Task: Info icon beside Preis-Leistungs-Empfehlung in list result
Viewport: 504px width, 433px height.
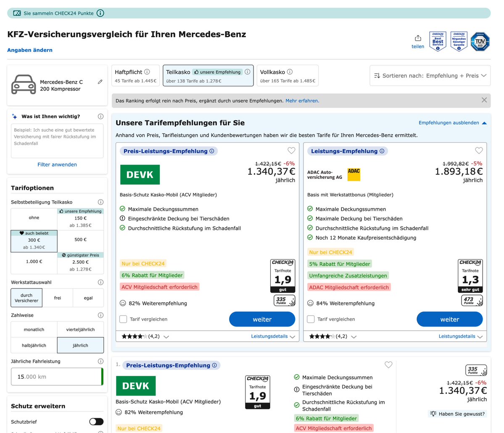Action: pyautogui.click(x=214, y=365)
